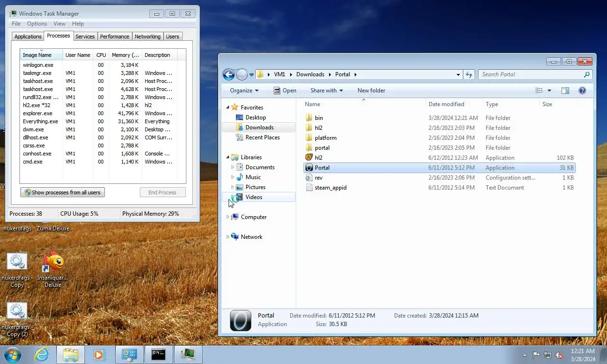Click the muted volume tray icon
This screenshot has width=607, height=364.
(x=559, y=355)
